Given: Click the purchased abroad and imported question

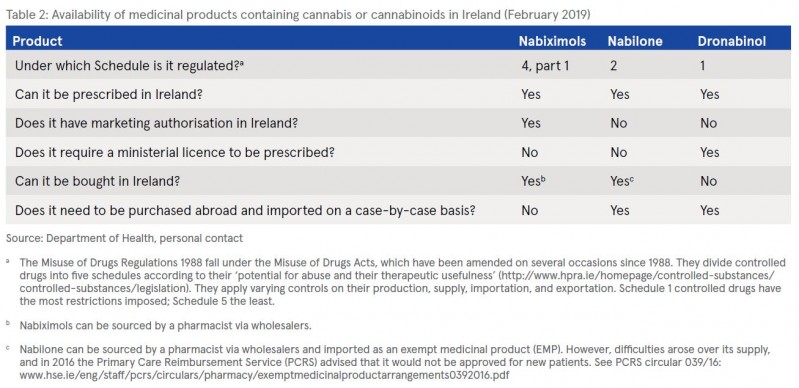Looking at the screenshot, I should (245, 210).
